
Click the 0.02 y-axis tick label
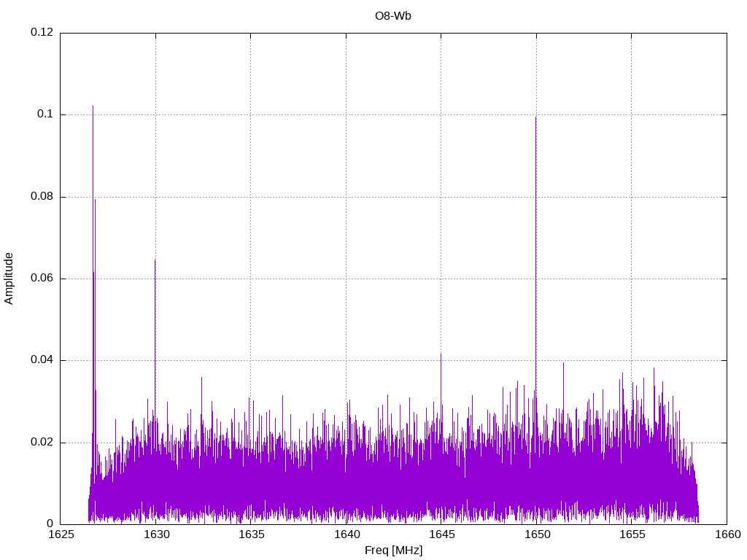coord(42,443)
